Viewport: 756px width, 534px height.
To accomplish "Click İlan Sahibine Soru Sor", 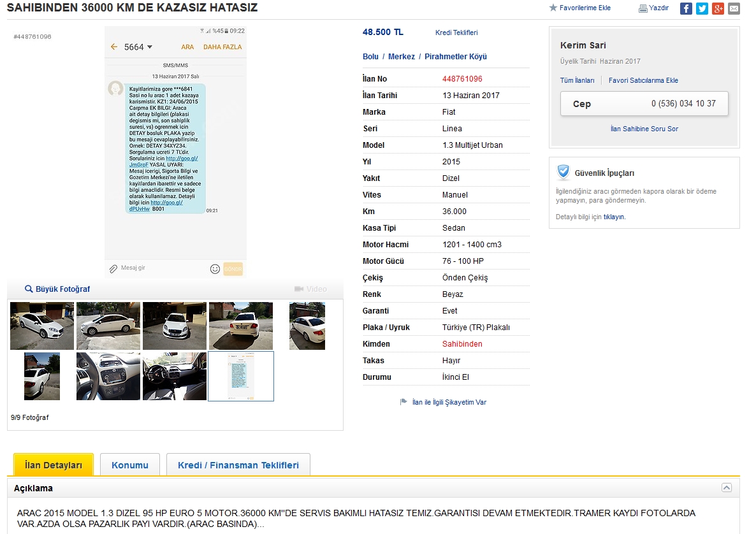I will (644, 129).
